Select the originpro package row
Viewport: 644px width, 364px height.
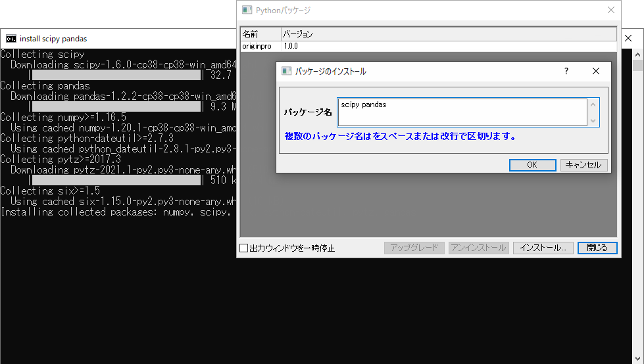click(x=428, y=46)
